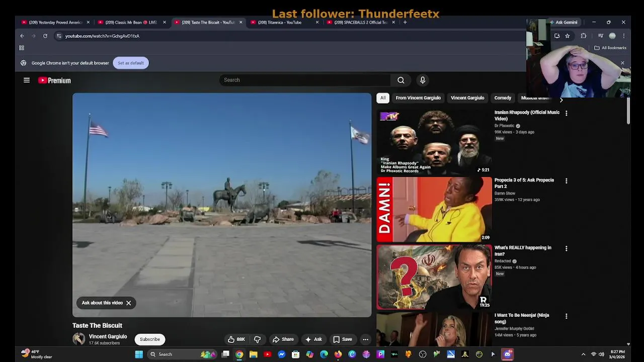Dismiss the default browser infobar
The width and height of the screenshot is (644, 362).
pos(622,63)
